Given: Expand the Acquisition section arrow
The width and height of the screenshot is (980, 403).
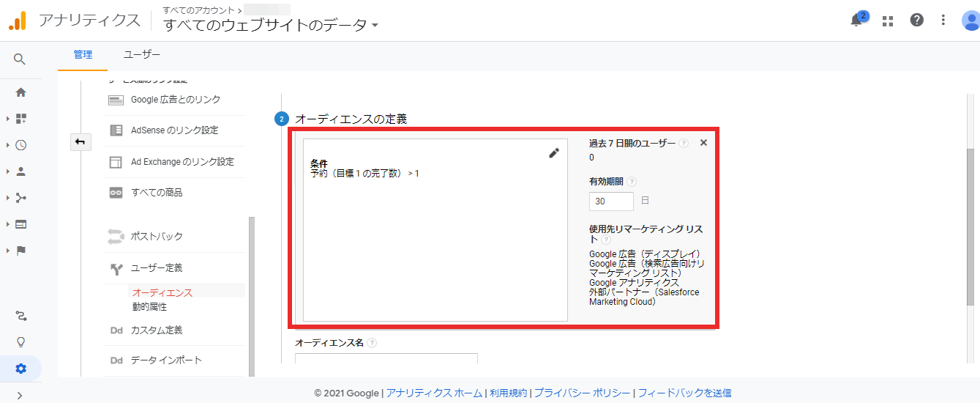Looking at the screenshot, I should click(x=8, y=198).
